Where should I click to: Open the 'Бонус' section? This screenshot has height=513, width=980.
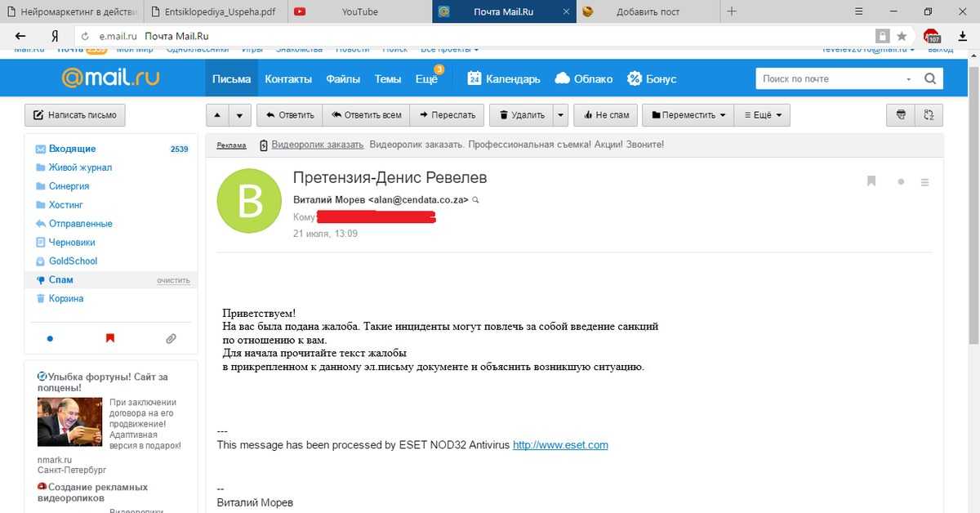652,79
